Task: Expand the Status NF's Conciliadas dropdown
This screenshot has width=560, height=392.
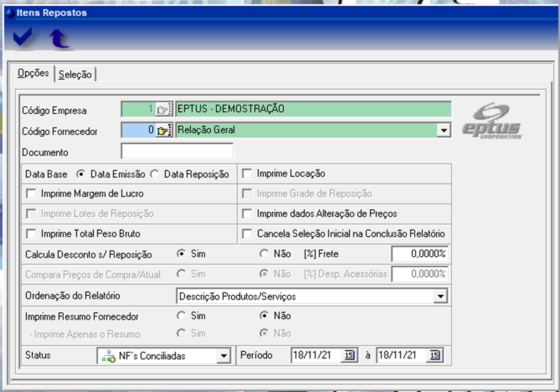Action: pyautogui.click(x=223, y=356)
